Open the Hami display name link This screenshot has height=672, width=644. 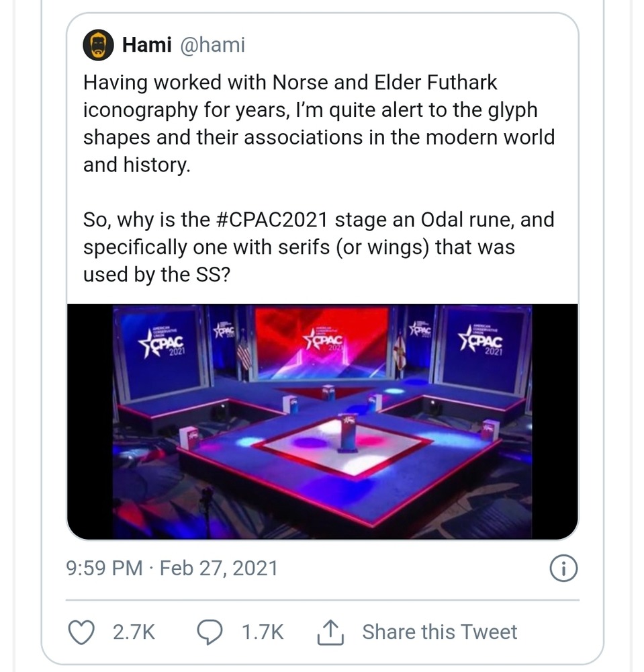145,45
